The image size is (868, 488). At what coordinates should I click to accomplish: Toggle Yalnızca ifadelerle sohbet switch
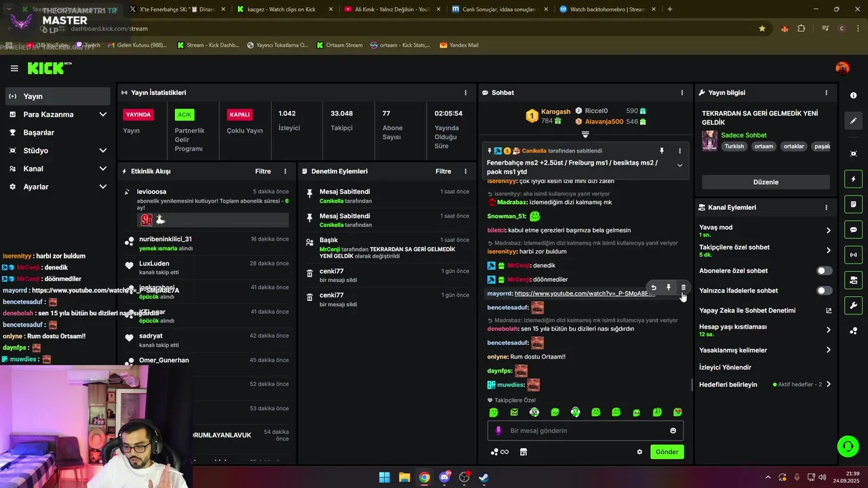click(824, 291)
